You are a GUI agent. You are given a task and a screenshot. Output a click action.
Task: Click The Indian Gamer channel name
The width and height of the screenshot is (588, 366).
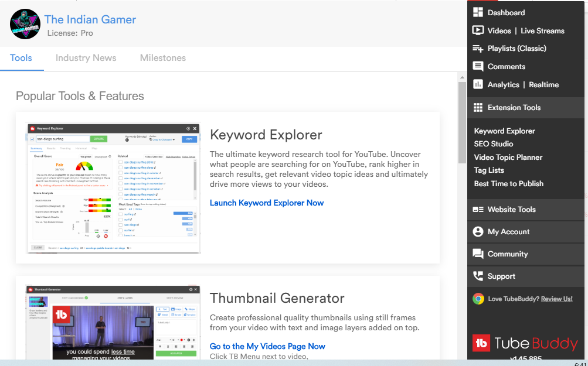point(90,19)
